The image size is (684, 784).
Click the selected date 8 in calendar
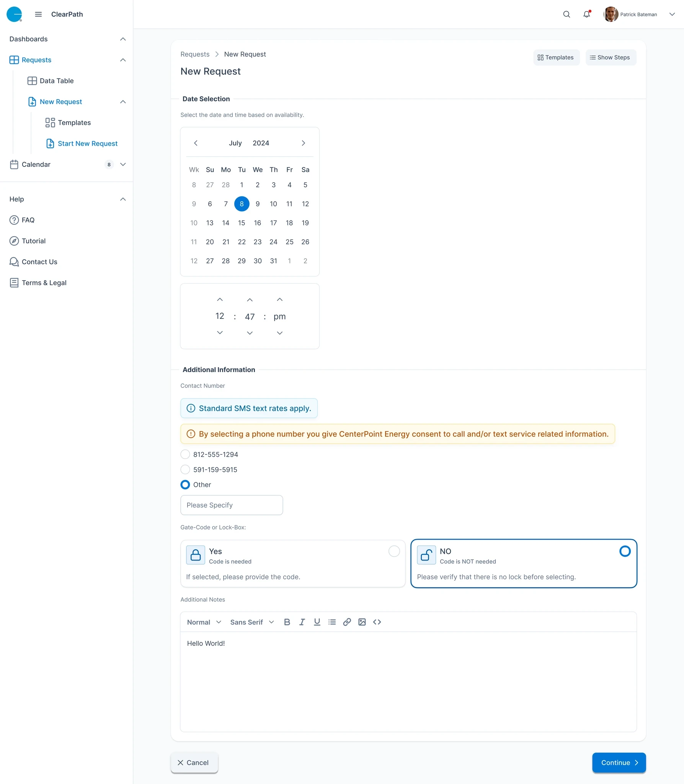pyautogui.click(x=242, y=204)
